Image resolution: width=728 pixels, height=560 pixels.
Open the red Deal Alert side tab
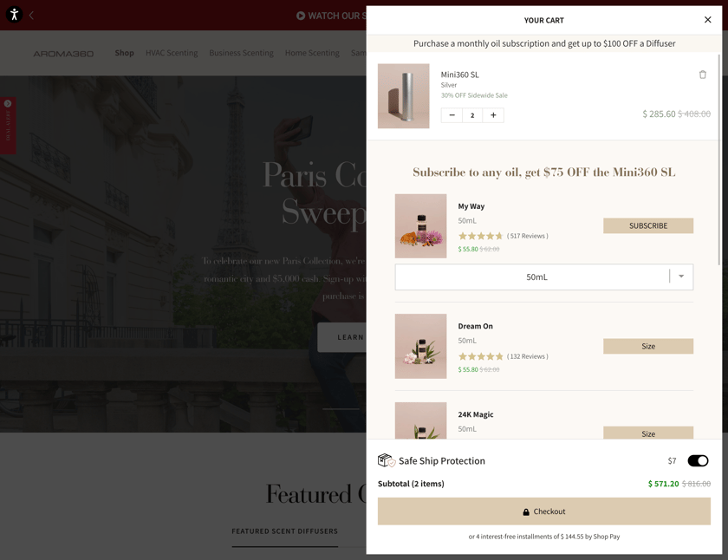tap(8, 126)
